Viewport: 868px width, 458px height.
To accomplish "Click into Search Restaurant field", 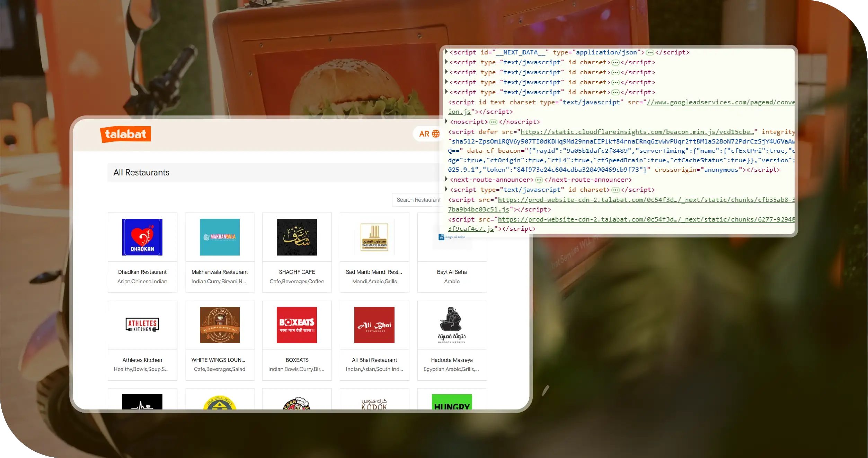I will pyautogui.click(x=418, y=200).
